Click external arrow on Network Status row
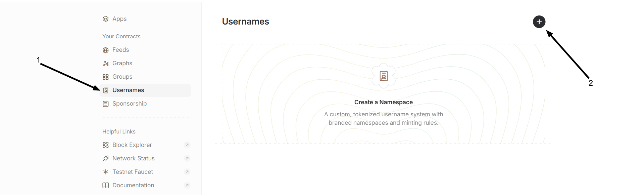 click(x=187, y=158)
